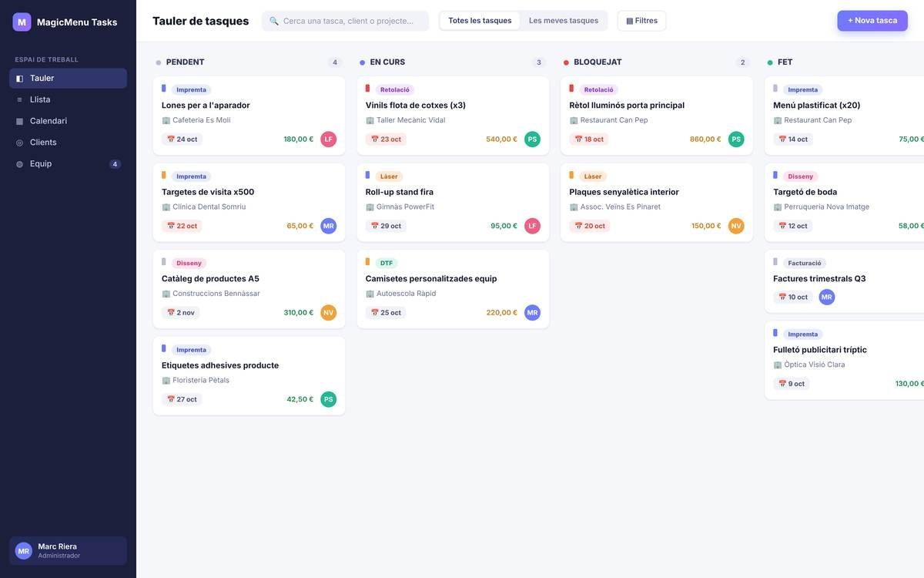Open Fulletó publicitari tríptic task title
Image resolution: width=924 pixels, height=578 pixels.
820,350
